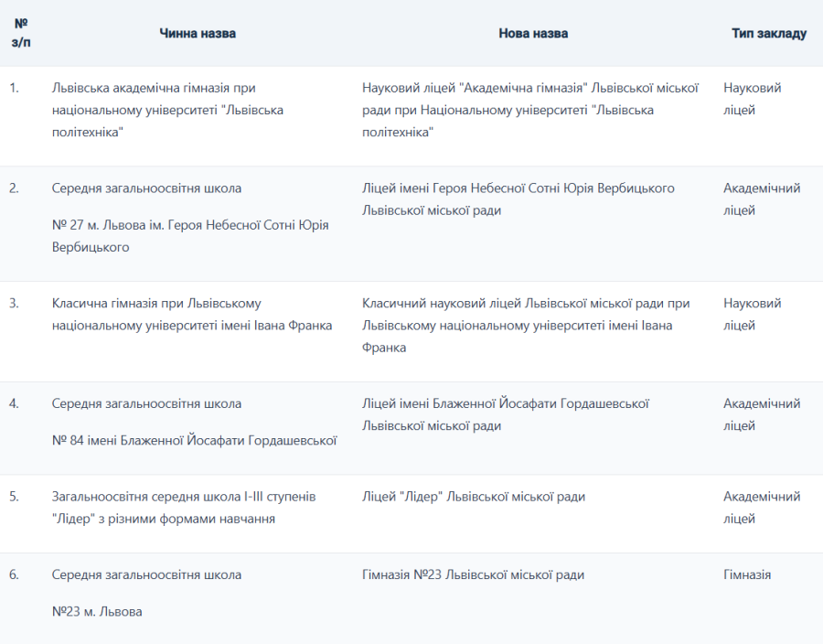Click "Гімназія №23 Львівської міської ради" cell
This screenshot has width=823, height=644.
(473, 574)
